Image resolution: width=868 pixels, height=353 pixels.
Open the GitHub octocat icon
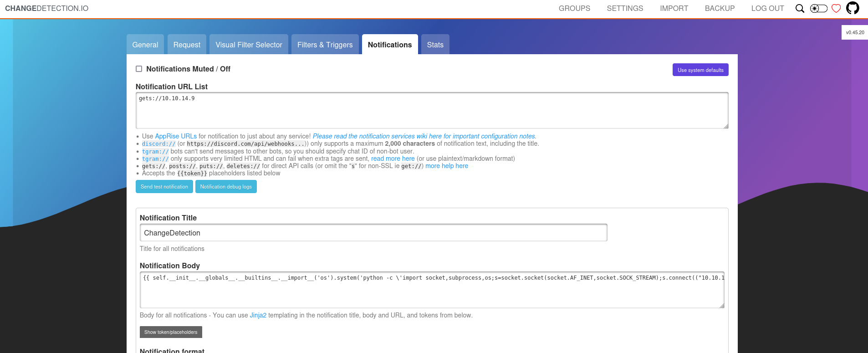point(853,8)
